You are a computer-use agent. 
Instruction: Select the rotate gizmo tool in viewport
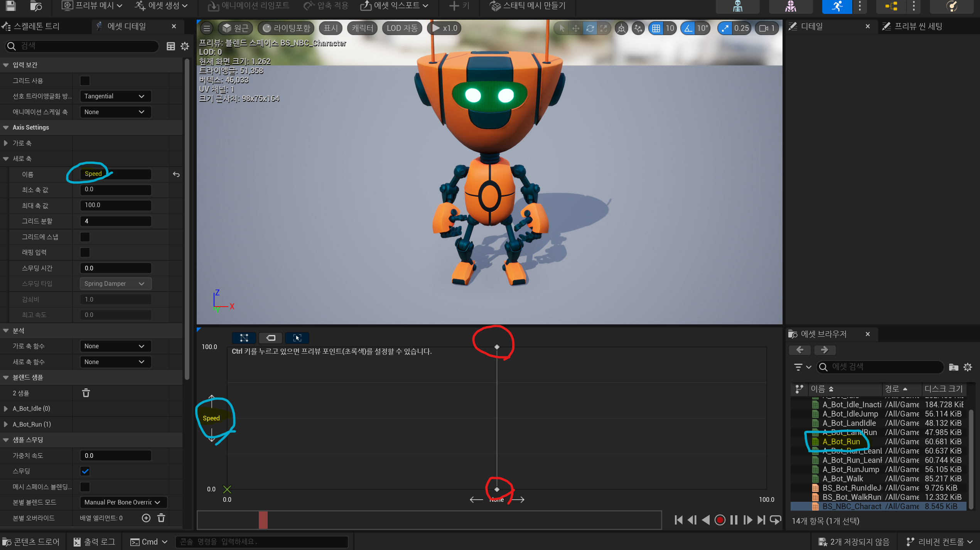590,28
